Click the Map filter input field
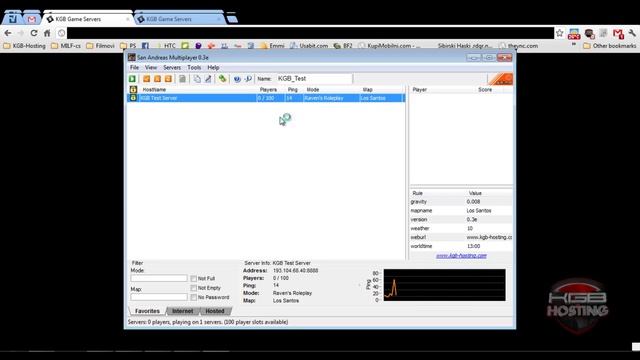The height and width of the screenshot is (360, 640). 159,297
